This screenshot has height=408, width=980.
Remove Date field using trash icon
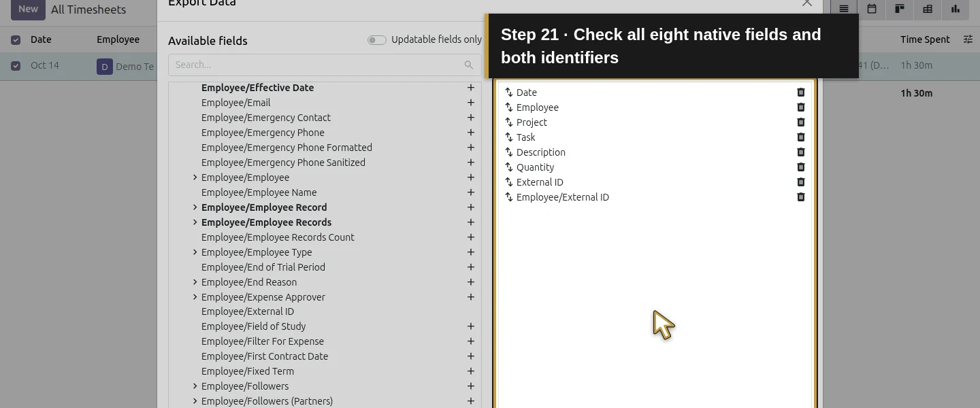click(x=801, y=92)
